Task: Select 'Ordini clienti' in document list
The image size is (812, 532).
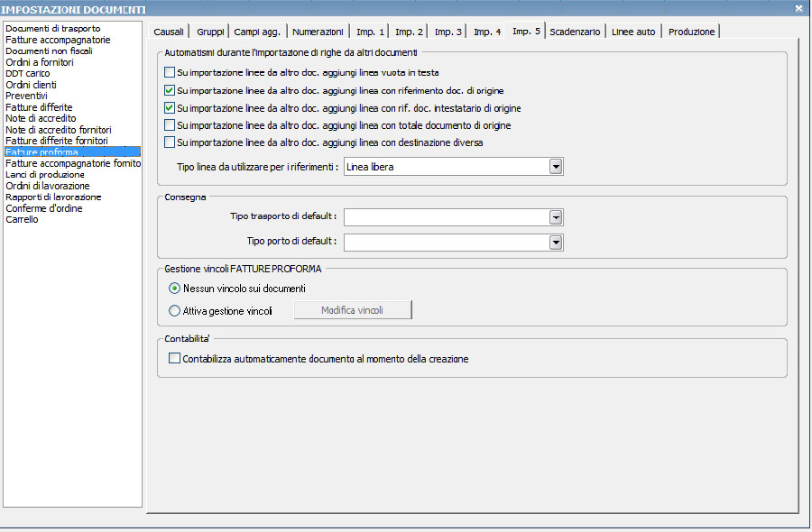Action: click(x=31, y=85)
